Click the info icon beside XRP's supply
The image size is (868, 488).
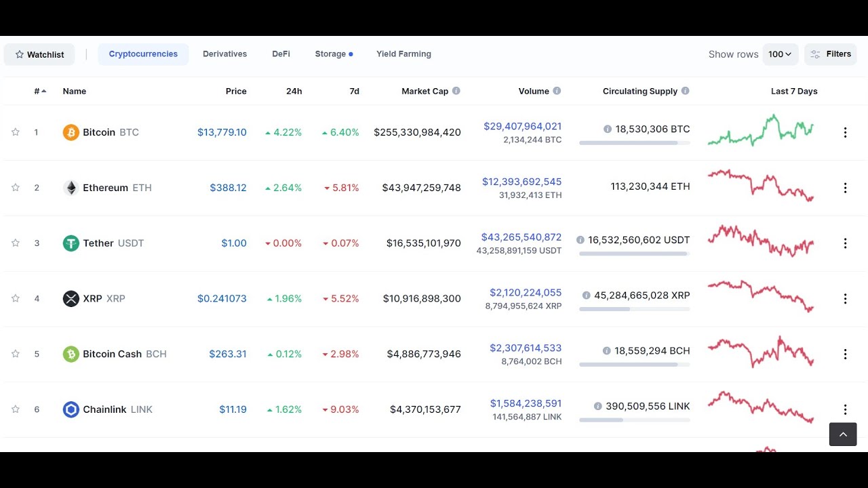coord(587,296)
